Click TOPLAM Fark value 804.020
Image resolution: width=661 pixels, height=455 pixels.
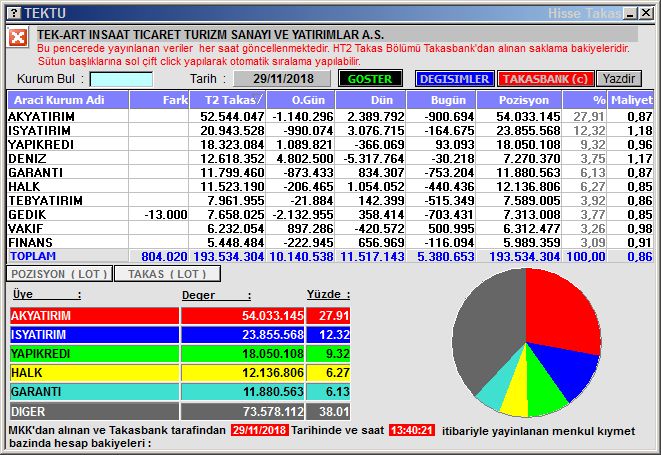click(x=164, y=256)
